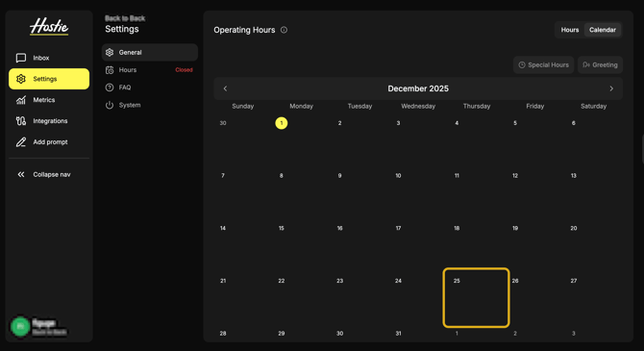Select December 27 on calendar
The image size is (644, 351).
tap(574, 281)
